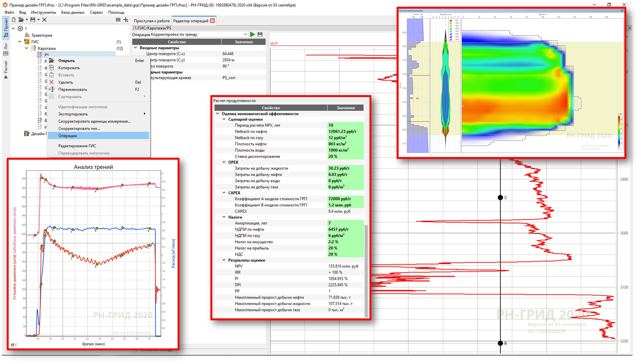Click the copy icon in context menu
This screenshot has height=364, width=640.
click(51, 68)
